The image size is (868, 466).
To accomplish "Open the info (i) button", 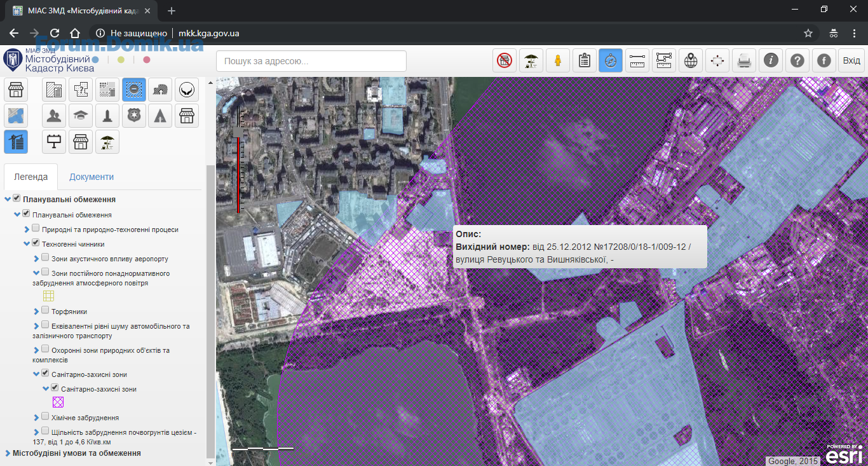I will (771, 60).
